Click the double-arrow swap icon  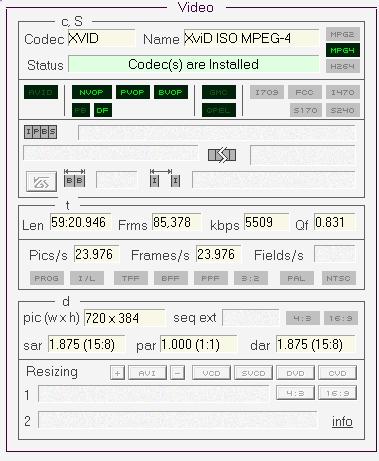click(x=222, y=155)
